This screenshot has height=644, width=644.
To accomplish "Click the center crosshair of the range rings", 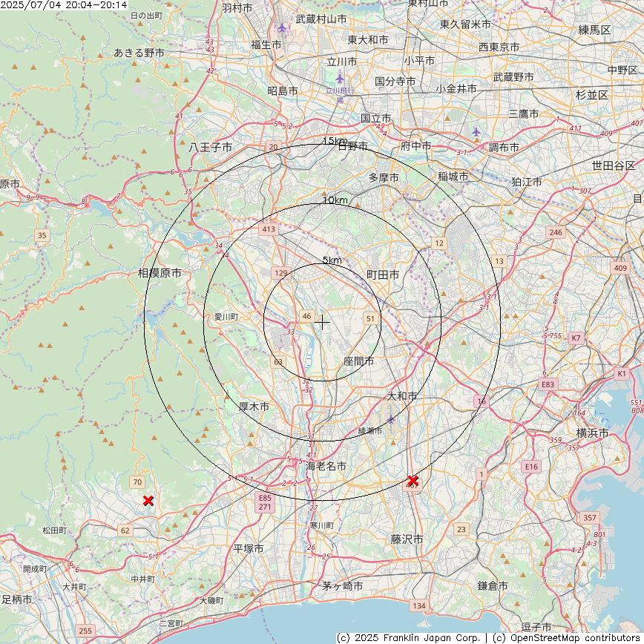I will pos(323,323).
